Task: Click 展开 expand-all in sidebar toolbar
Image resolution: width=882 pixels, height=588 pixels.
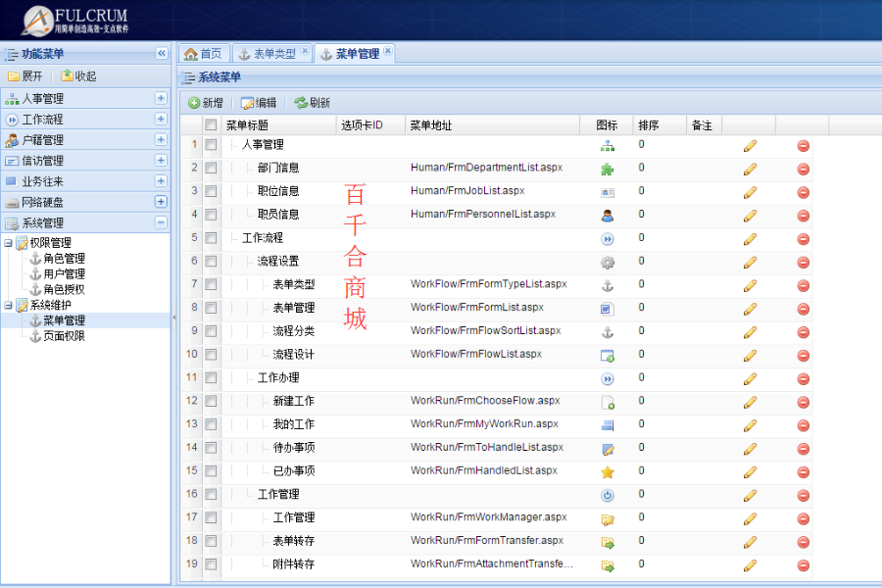Action: [25, 76]
